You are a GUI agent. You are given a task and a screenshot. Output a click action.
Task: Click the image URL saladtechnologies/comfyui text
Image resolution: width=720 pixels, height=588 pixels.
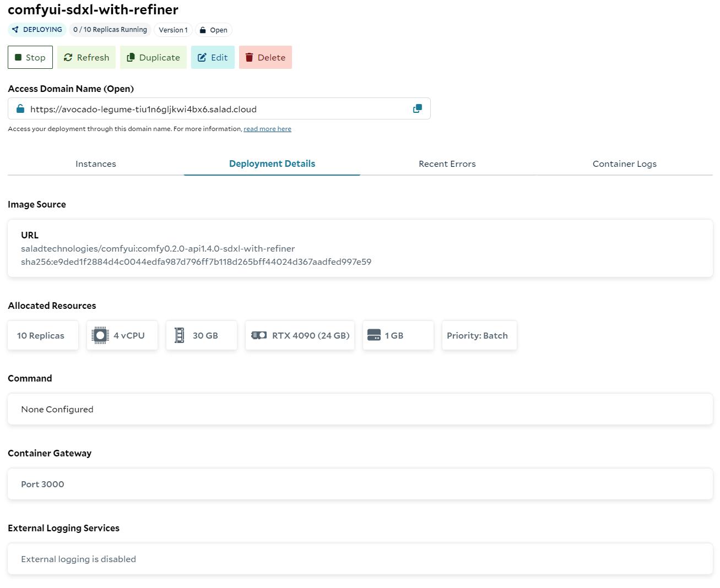coord(158,248)
